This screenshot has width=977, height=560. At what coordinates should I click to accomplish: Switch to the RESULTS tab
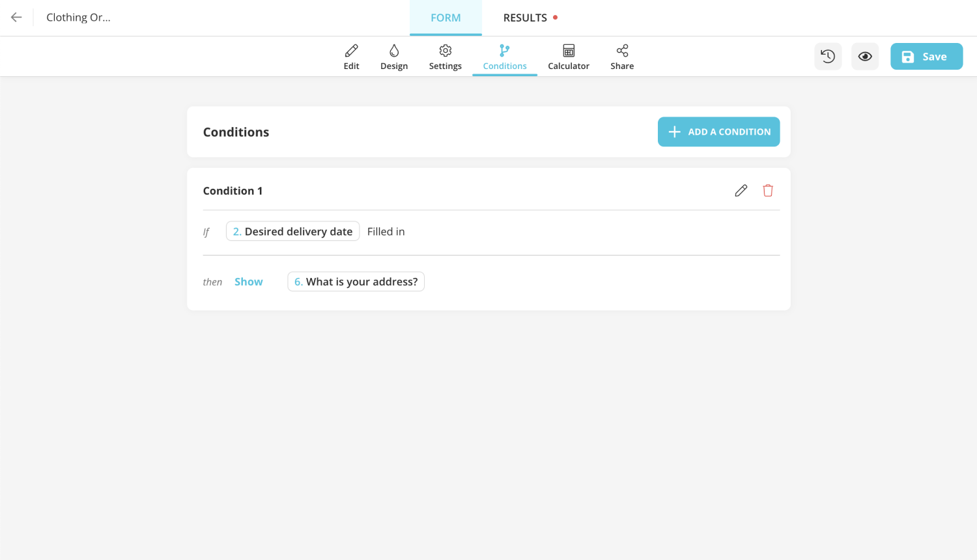pos(525,18)
